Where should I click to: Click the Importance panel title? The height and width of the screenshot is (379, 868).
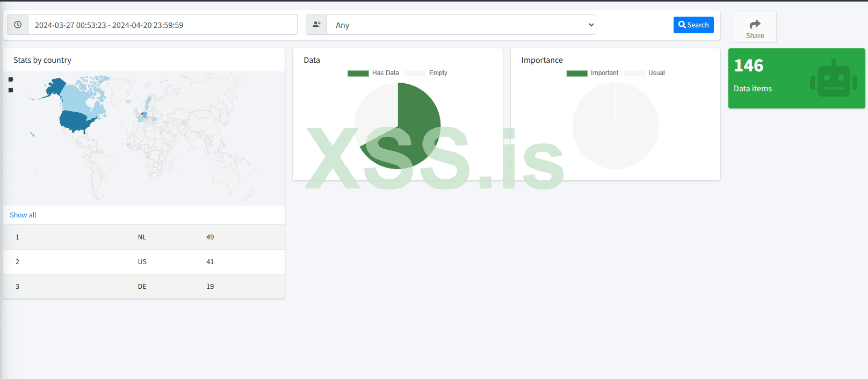pos(542,60)
